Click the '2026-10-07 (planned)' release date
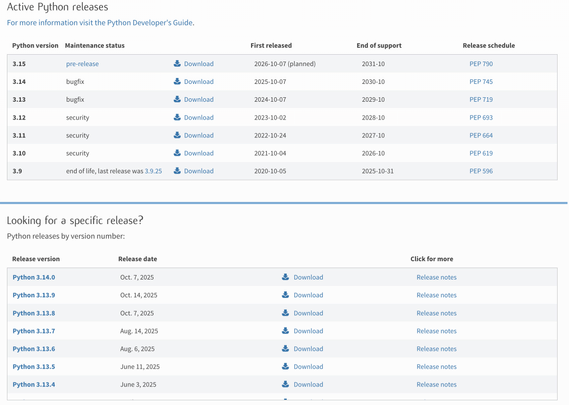 (285, 64)
